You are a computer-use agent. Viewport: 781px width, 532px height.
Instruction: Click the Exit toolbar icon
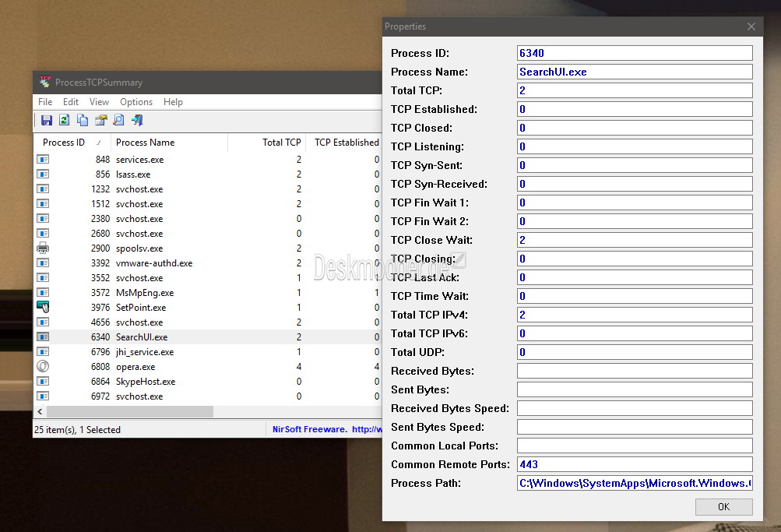point(137,120)
